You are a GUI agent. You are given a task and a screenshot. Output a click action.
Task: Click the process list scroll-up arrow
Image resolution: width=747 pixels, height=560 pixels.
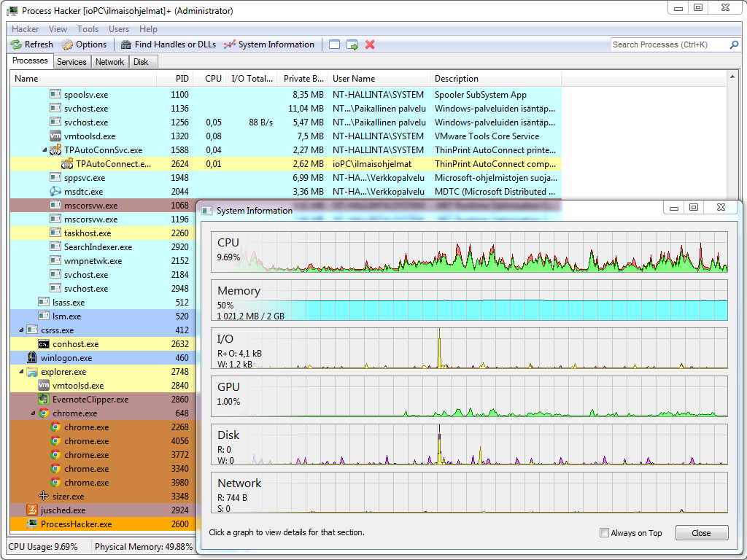coord(732,77)
